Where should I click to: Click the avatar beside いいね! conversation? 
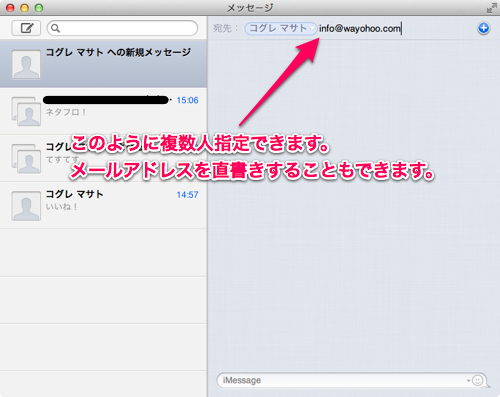26,206
